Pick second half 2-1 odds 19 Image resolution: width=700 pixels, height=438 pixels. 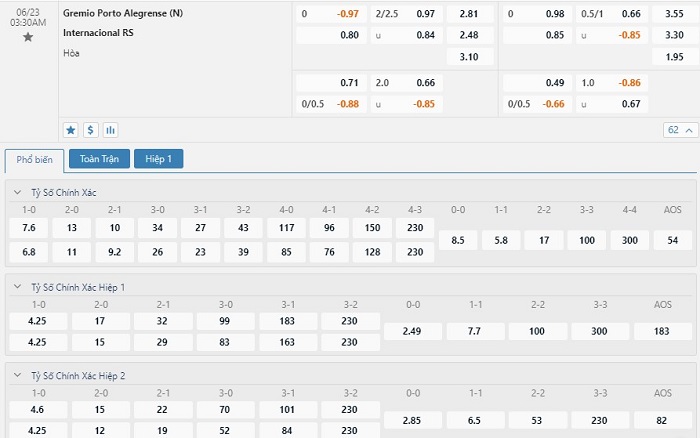163,430
